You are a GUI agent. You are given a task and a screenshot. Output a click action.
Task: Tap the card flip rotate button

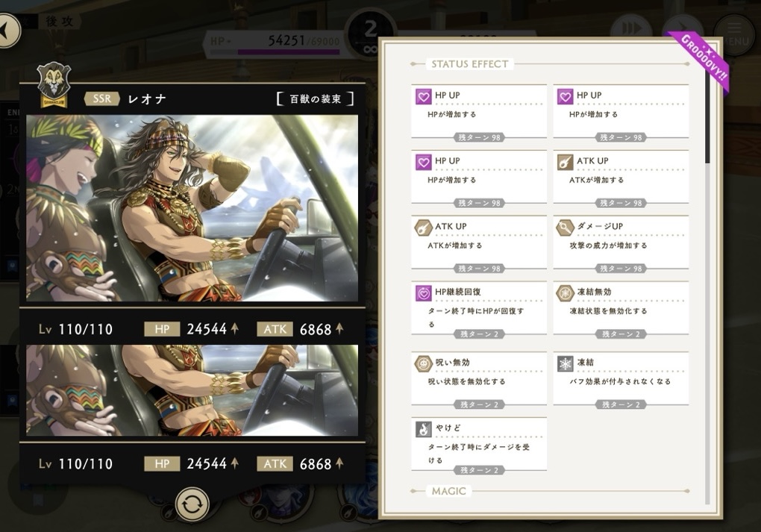click(x=192, y=505)
